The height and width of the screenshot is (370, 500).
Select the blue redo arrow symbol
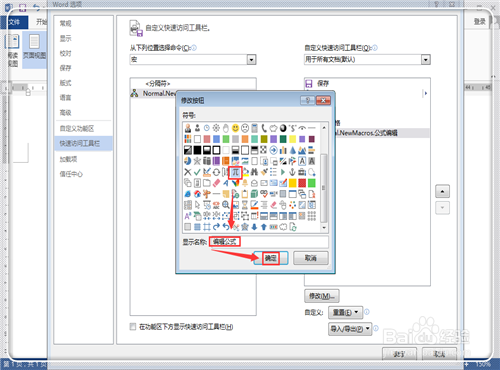click(x=216, y=227)
